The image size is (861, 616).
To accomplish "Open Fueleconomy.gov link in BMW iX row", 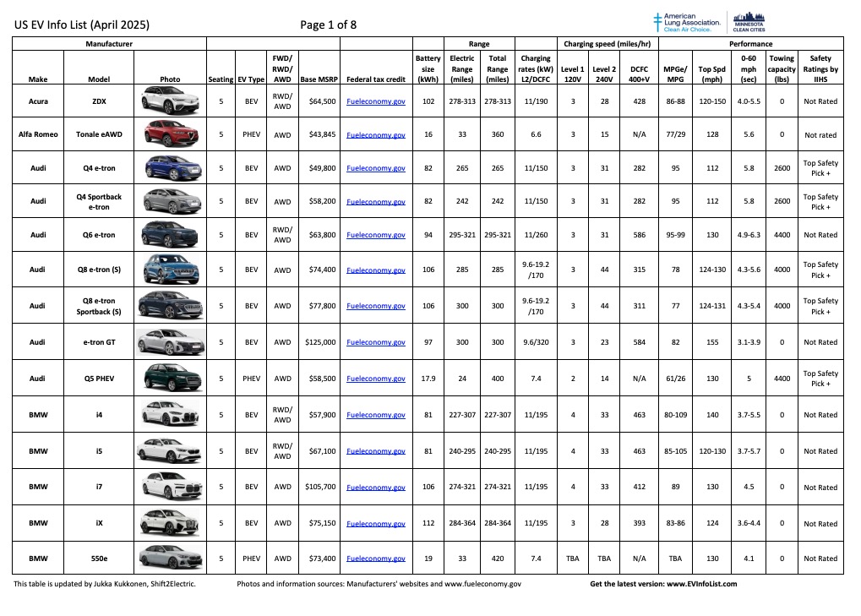I will 376,524.
